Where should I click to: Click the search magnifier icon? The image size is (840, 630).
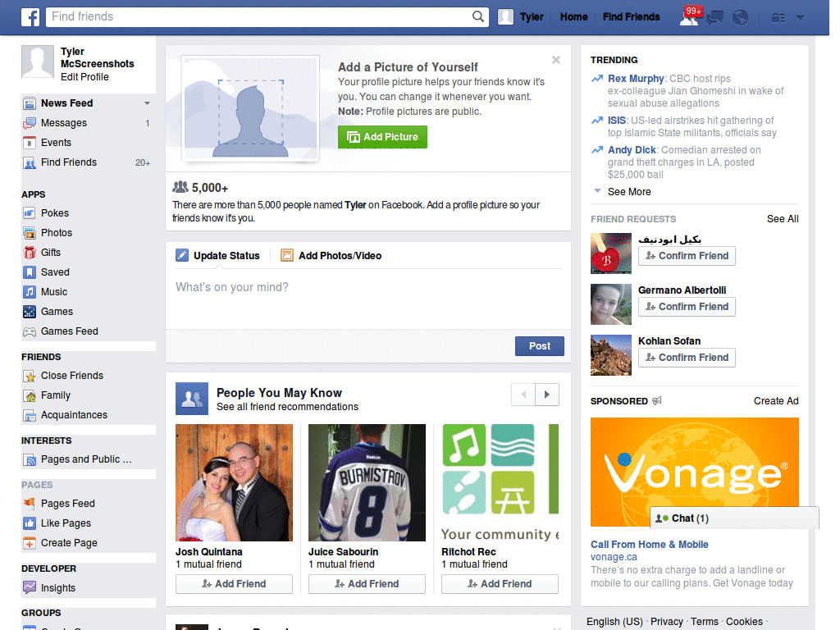[478, 16]
